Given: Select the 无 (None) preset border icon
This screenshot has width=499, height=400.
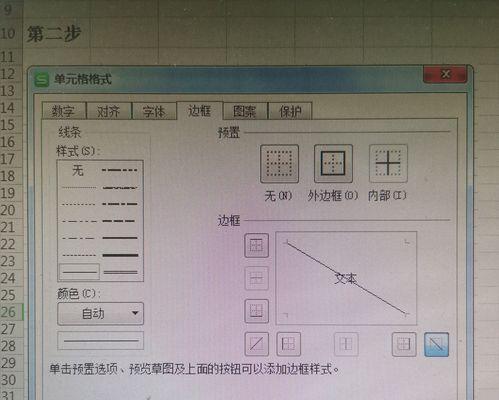Looking at the screenshot, I should click(279, 164).
